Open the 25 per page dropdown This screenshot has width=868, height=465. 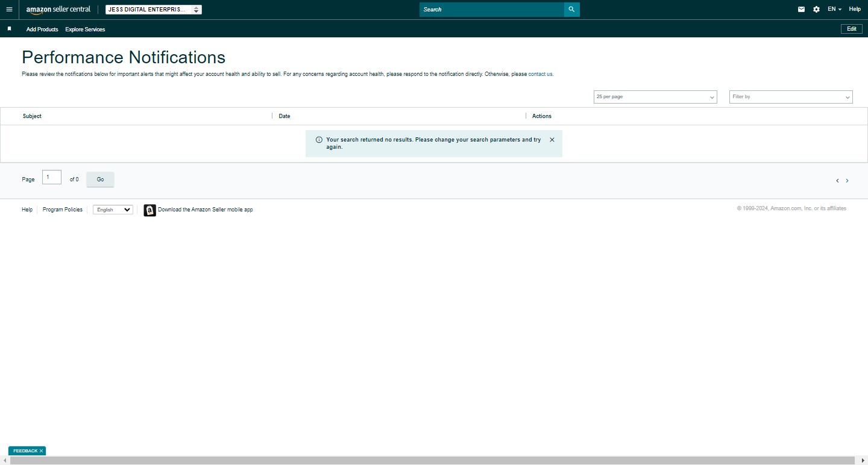pyautogui.click(x=655, y=97)
